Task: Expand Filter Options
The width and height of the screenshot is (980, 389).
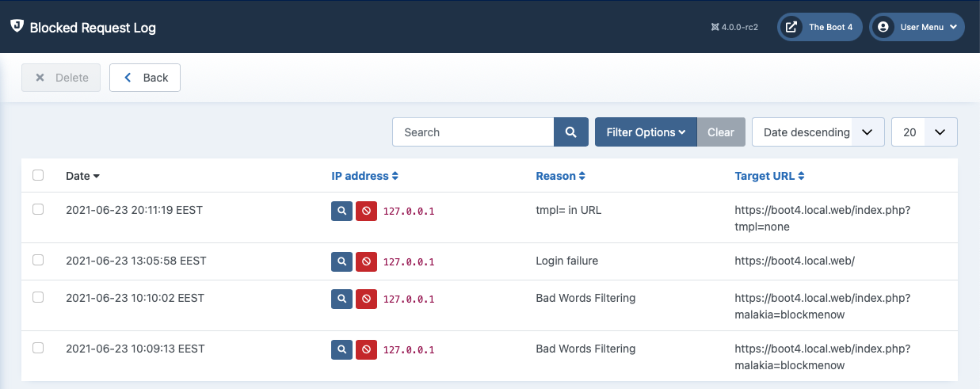Action: click(646, 132)
